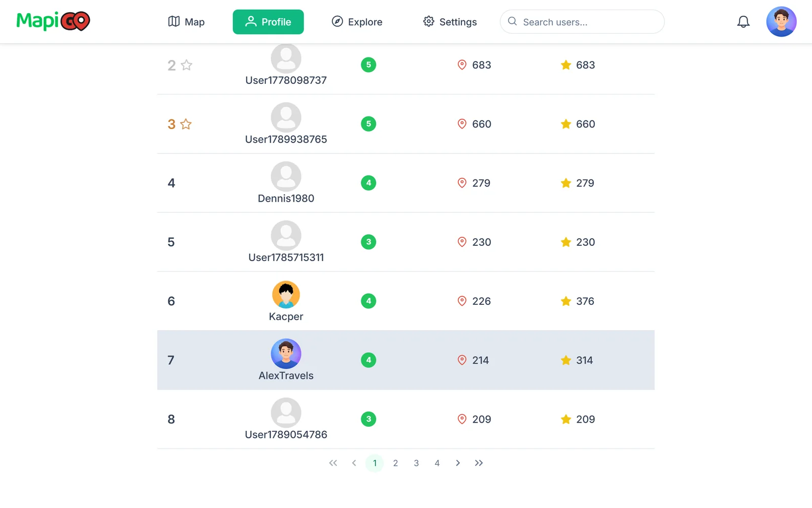Click level 5 badge for User1778098737

tap(368, 65)
